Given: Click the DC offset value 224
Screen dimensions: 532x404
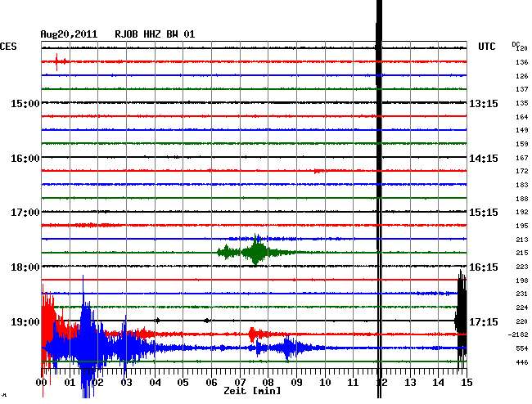Looking at the screenshot, I should click(x=522, y=307).
